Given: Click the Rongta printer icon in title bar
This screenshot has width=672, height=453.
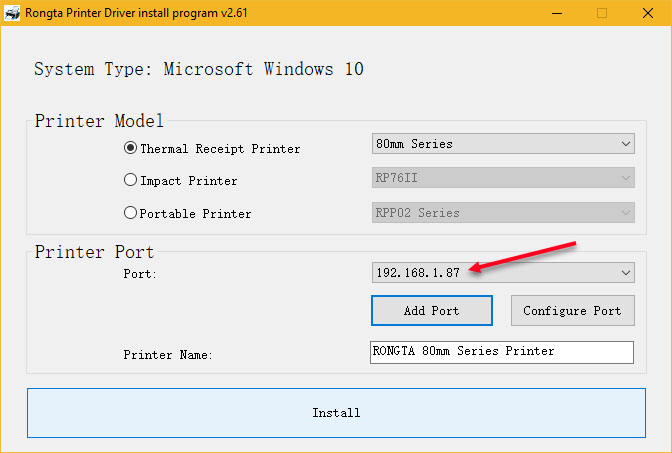Looking at the screenshot, I should 13,13.
